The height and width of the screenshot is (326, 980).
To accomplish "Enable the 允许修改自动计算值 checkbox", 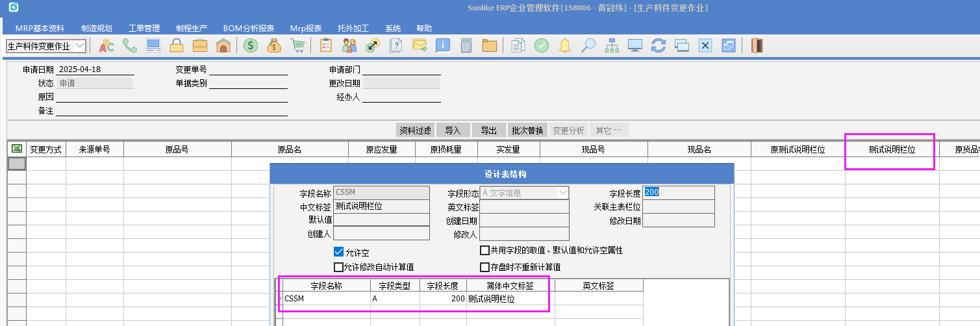I will pos(338,267).
